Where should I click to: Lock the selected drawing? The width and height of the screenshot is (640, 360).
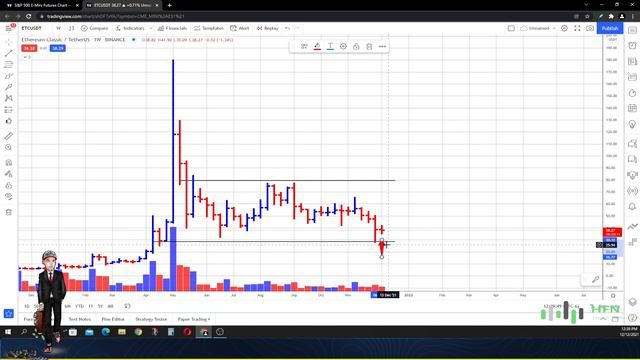(x=356, y=47)
